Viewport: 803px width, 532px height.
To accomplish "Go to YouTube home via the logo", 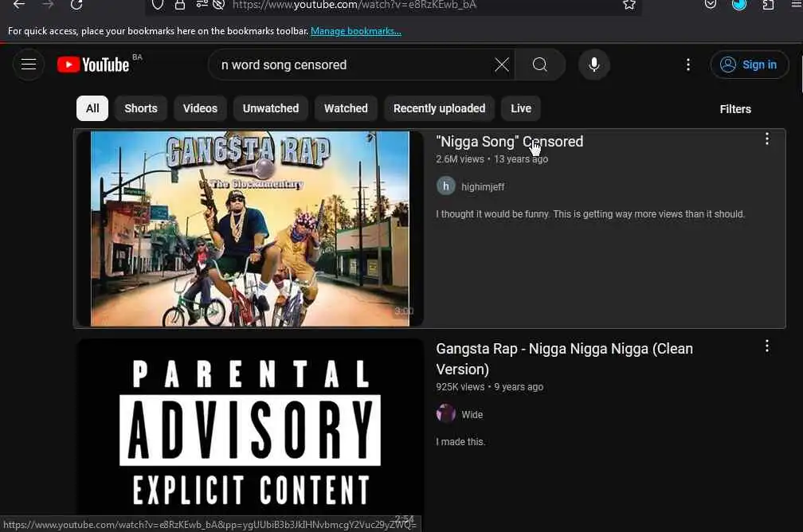I will coord(92,65).
